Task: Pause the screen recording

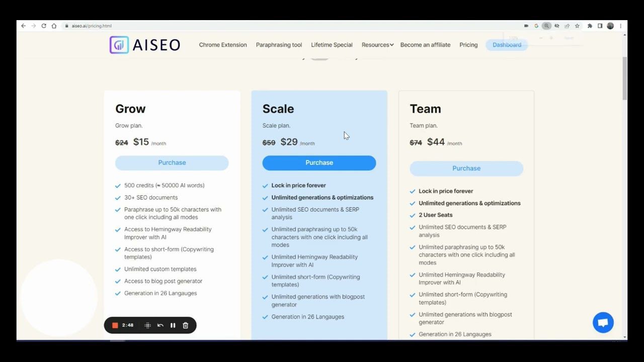Action: tap(173, 325)
